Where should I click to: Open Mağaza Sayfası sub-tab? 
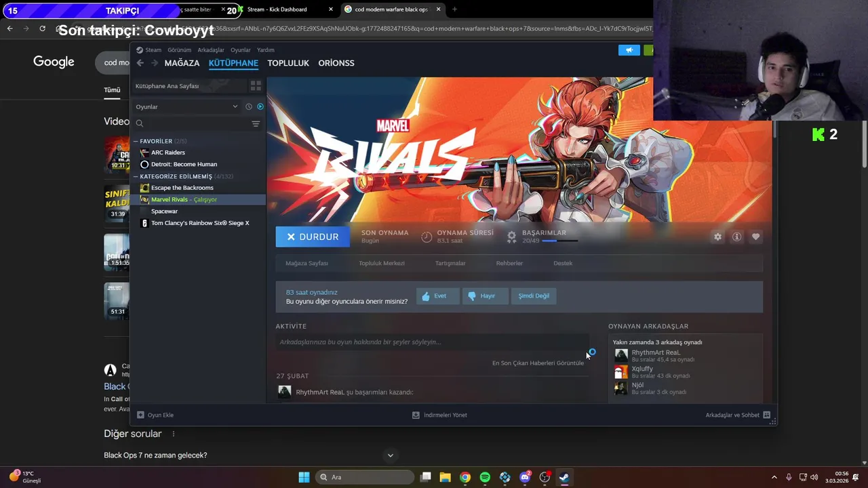[307, 263]
